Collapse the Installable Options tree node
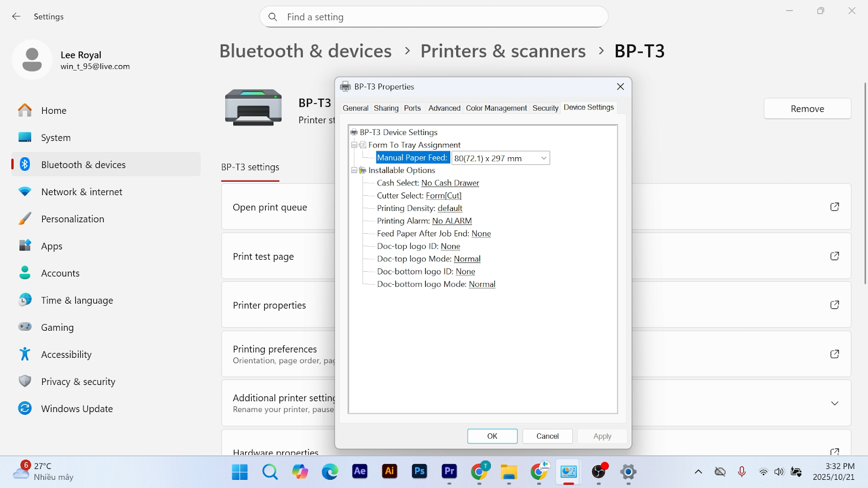The image size is (868, 488). coord(354,170)
